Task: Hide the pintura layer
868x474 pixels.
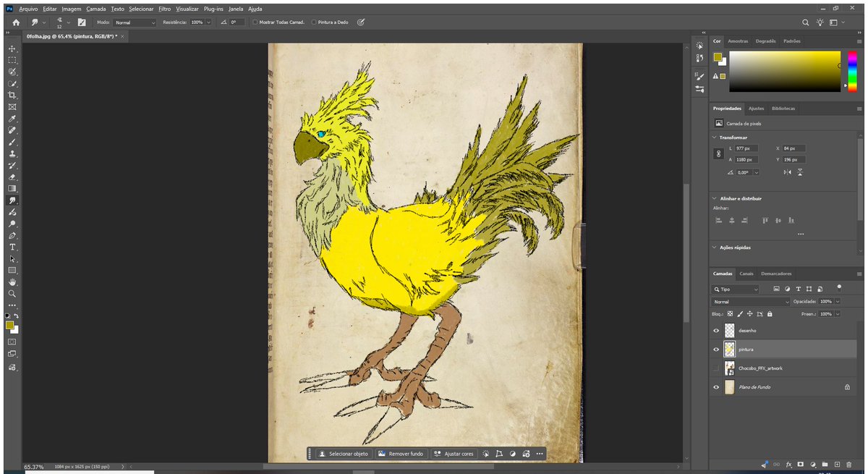Action: pos(716,349)
